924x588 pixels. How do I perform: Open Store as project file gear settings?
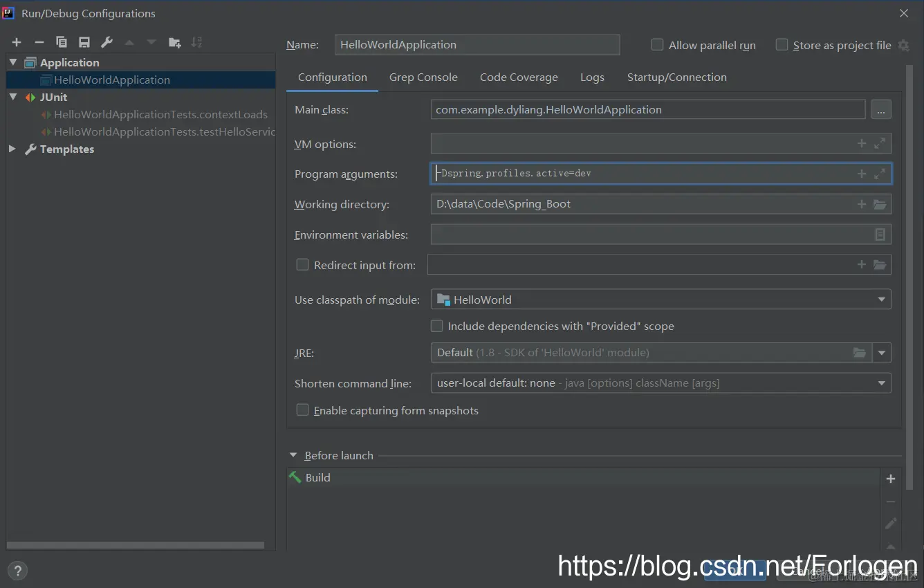[903, 45]
